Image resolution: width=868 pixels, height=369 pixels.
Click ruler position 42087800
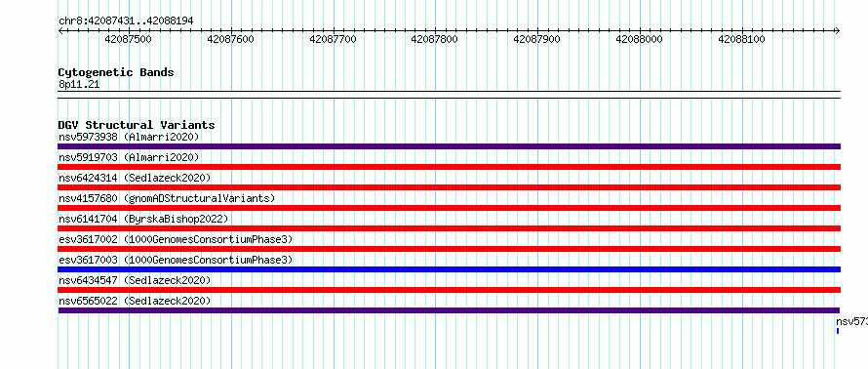435,39
